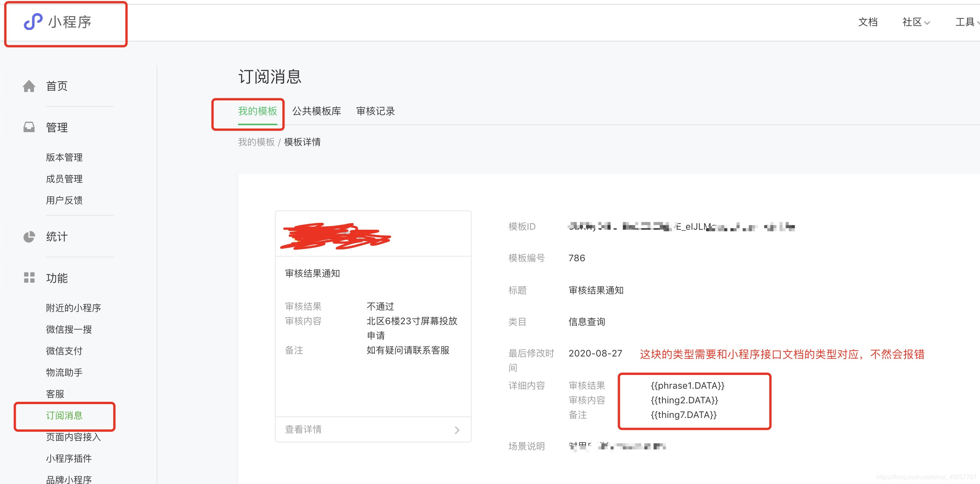Click the 标题 value 审核结果通知
The height and width of the screenshot is (484, 980).
596,290
